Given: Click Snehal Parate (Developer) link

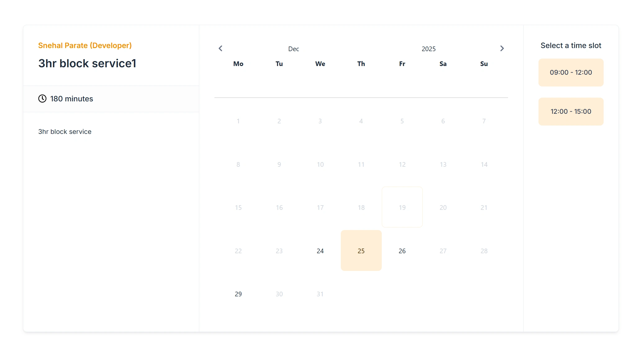Looking at the screenshot, I should pos(85,46).
